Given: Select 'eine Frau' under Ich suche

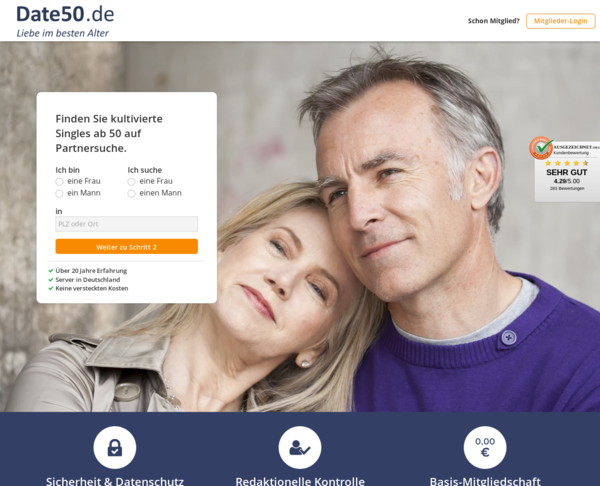Looking at the screenshot, I should click(131, 181).
